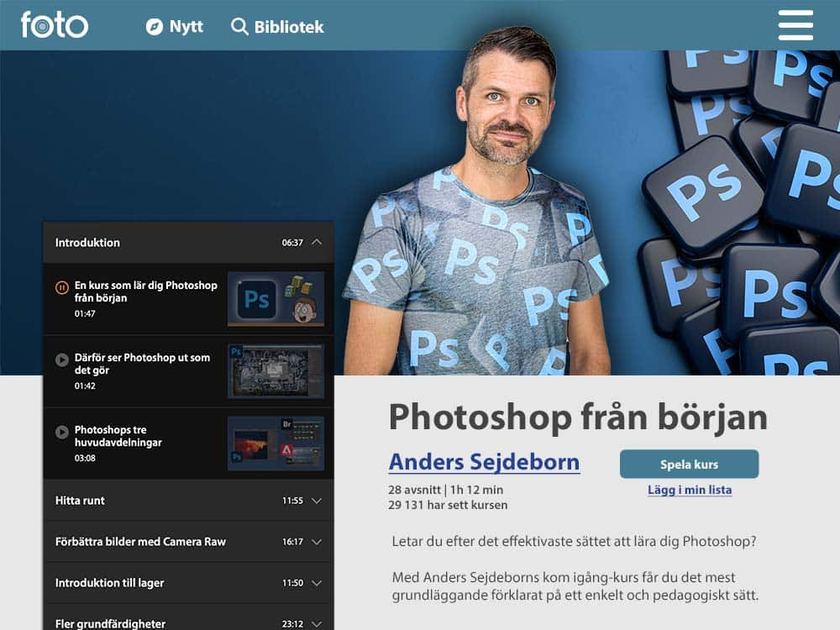Click the text 28 avsnitt | 1h 12 min
Screen dimensions: 840x630
[x=446, y=490]
